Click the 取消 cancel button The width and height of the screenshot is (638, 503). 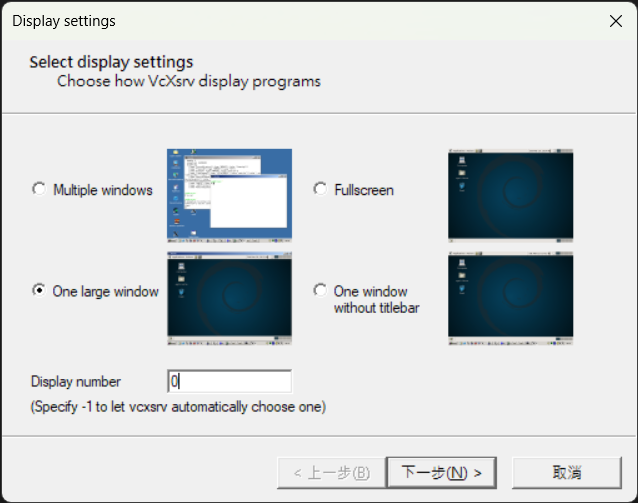coord(567,472)
